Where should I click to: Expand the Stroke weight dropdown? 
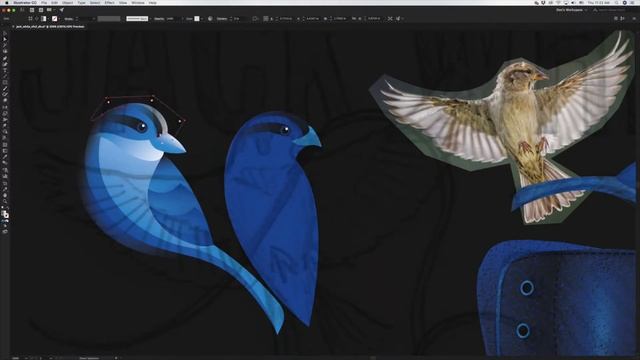(93, 19)
